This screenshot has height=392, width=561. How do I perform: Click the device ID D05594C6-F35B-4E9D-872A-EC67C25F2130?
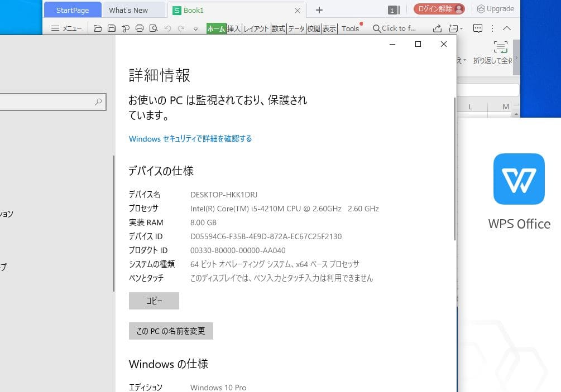tap(266, 236)
